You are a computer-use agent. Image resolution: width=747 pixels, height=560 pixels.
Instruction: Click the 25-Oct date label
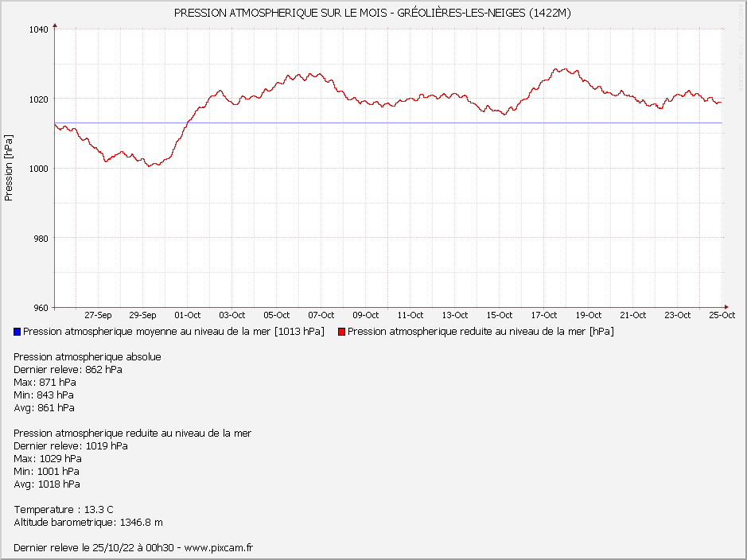[x=722, y=315]
